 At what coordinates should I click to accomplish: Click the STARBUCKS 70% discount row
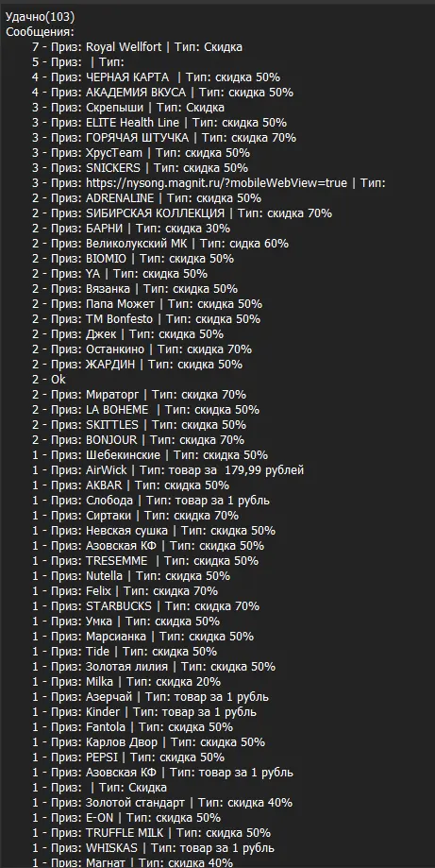coord(146,606)
